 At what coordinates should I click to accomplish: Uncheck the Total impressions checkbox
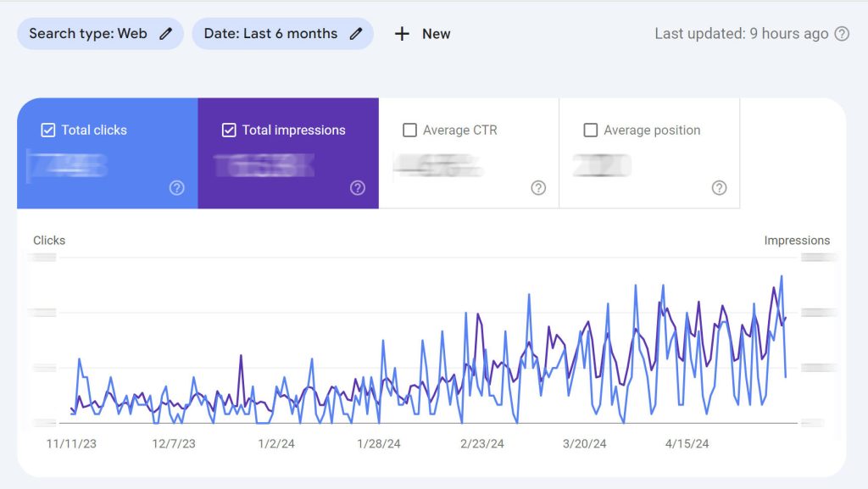pos(228,130)
